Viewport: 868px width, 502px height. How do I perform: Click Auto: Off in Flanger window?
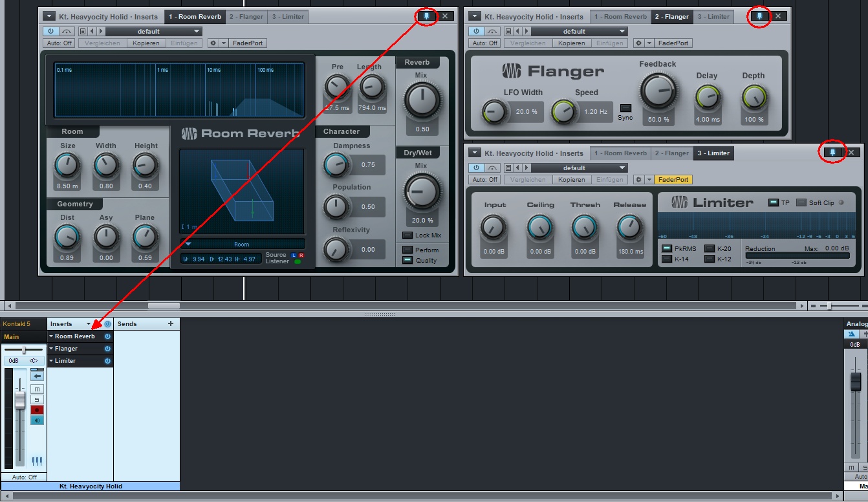(x=484, y=43)
